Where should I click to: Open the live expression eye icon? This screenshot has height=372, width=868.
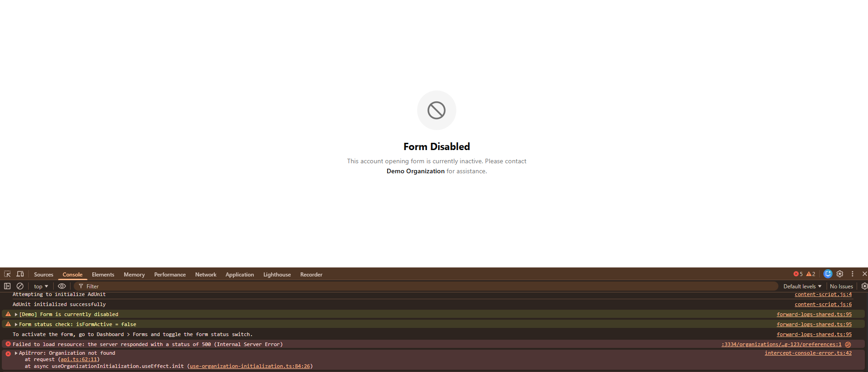[62, 286]
